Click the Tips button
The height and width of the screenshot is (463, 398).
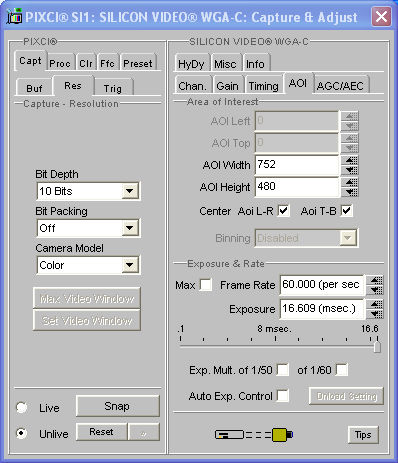pos(363,434)
